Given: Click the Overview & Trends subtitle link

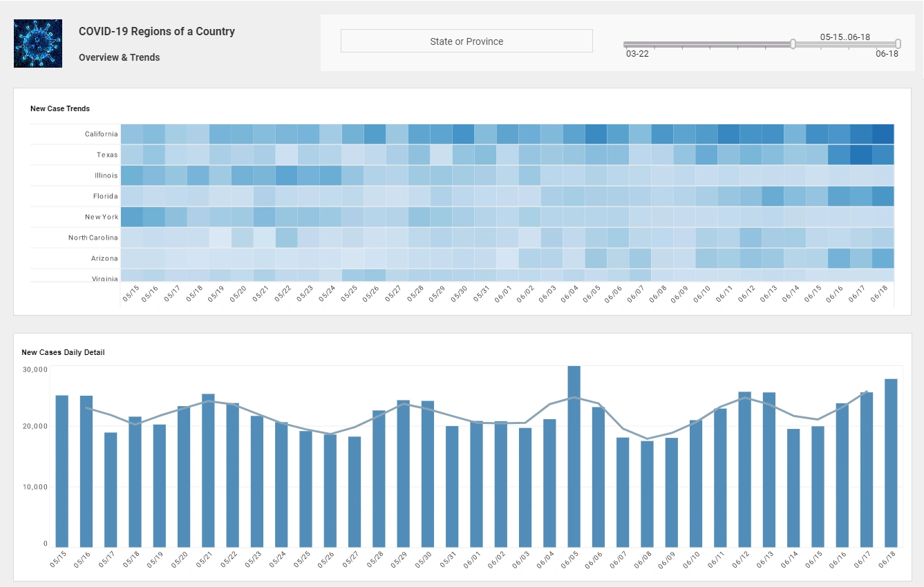Looking at the screenshot, I should click(119, 57).
